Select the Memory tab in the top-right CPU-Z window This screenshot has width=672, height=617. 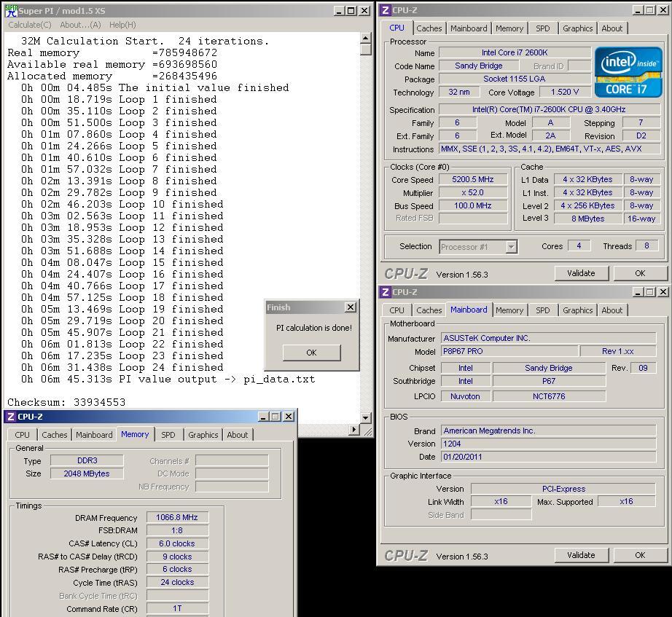tap(509, 28)
